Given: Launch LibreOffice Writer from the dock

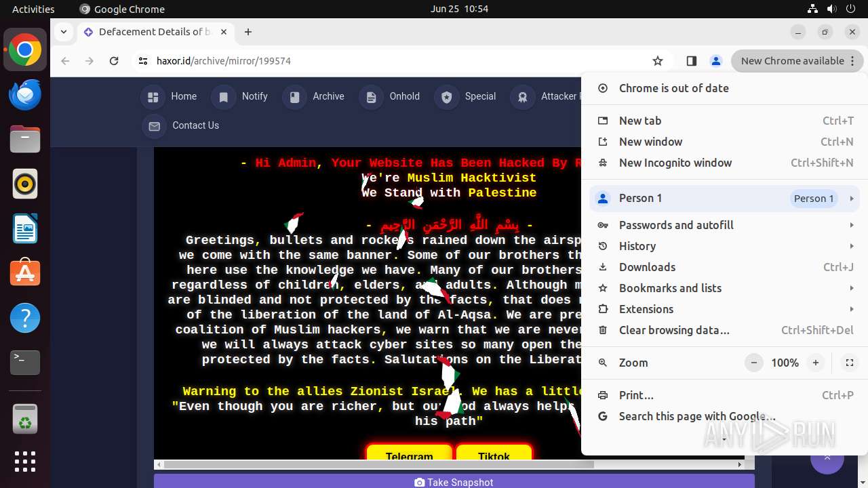Looking at the screenshot, I should point(25,228).
